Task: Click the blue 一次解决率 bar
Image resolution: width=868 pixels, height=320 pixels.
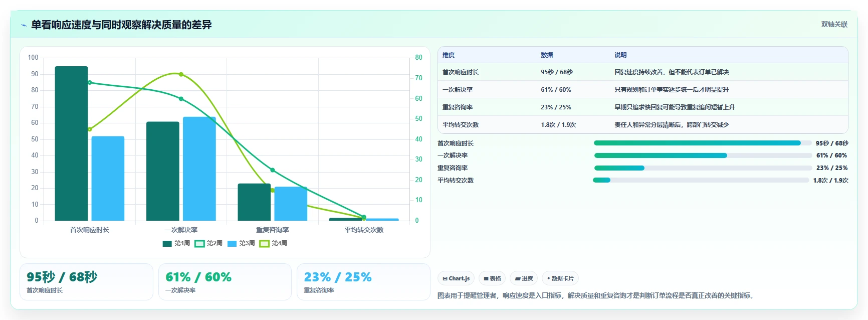Action: click(199, 169)
